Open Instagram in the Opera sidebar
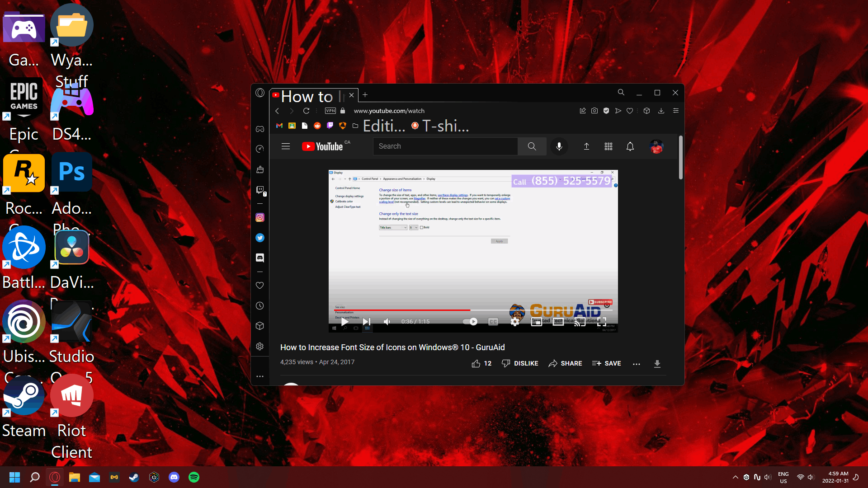Screen dimensions: 868x488 click(x=260, y=217)
